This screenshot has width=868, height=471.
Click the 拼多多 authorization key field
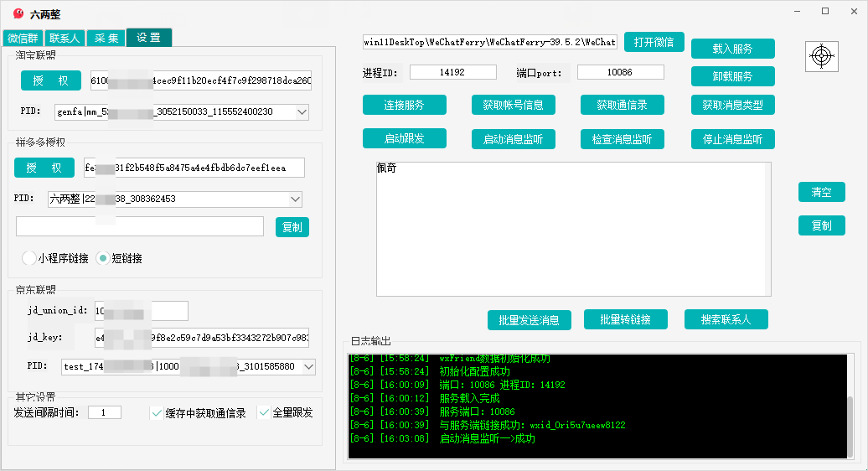194,168
